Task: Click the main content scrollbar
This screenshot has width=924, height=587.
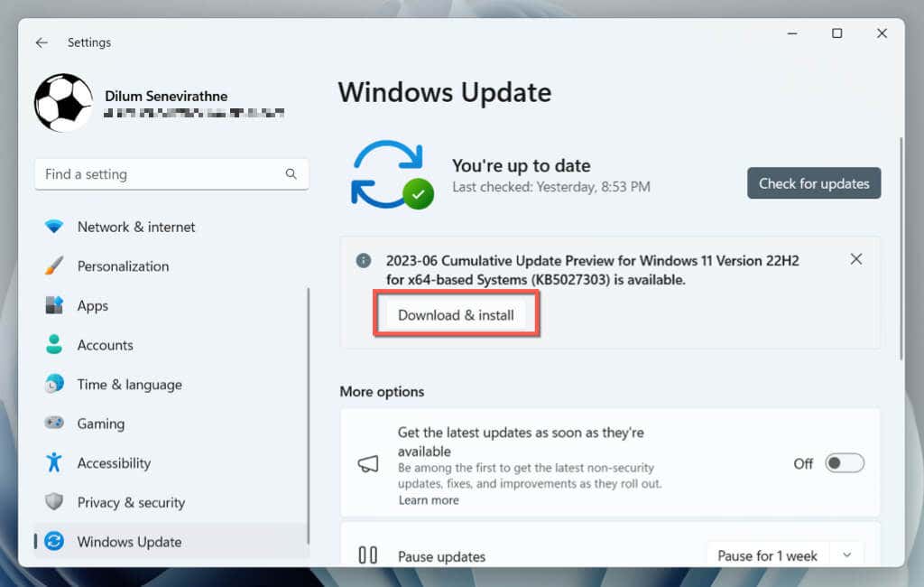Action: click(x=901, y=248)
